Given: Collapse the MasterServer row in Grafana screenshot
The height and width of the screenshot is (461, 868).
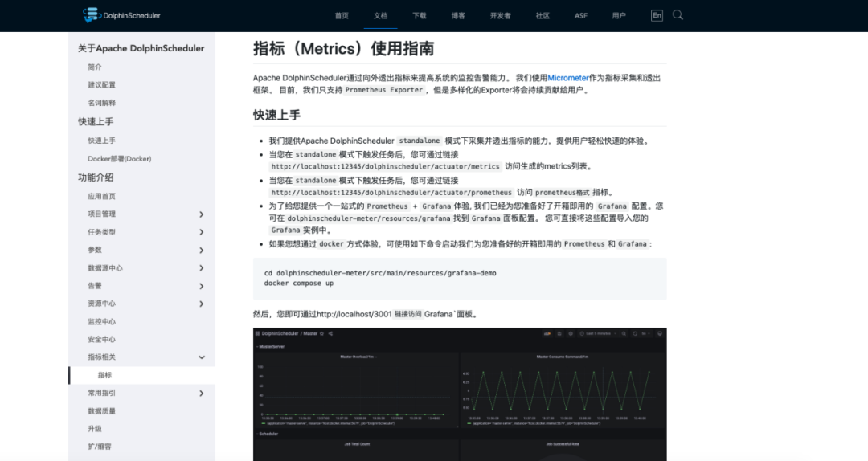Looking at the screenshot, I should (x=271, y=346).
